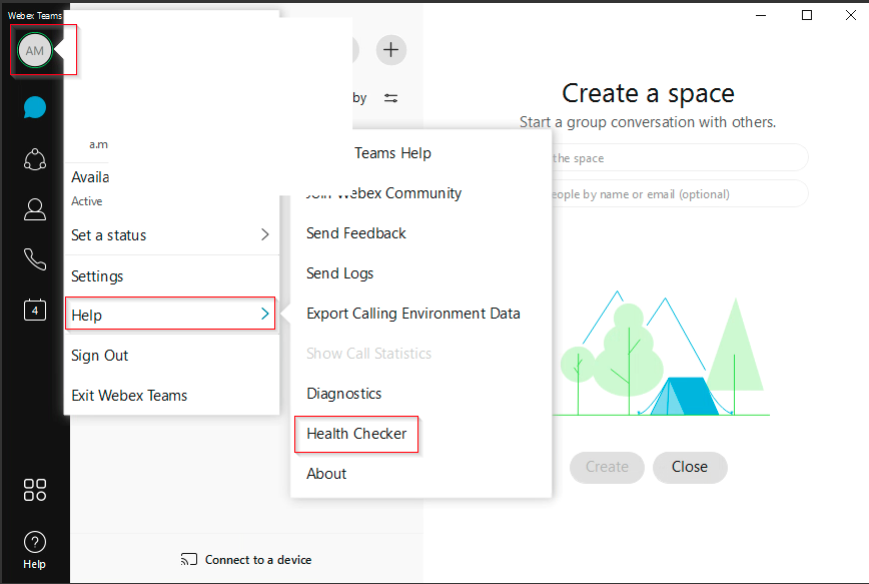Expand the Set a status submenu
The image size is (869, 584).
pos(170,235)
